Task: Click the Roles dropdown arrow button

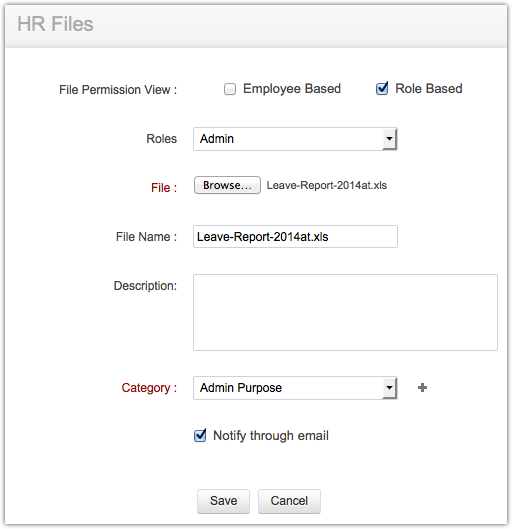Action: click(390, 139)
